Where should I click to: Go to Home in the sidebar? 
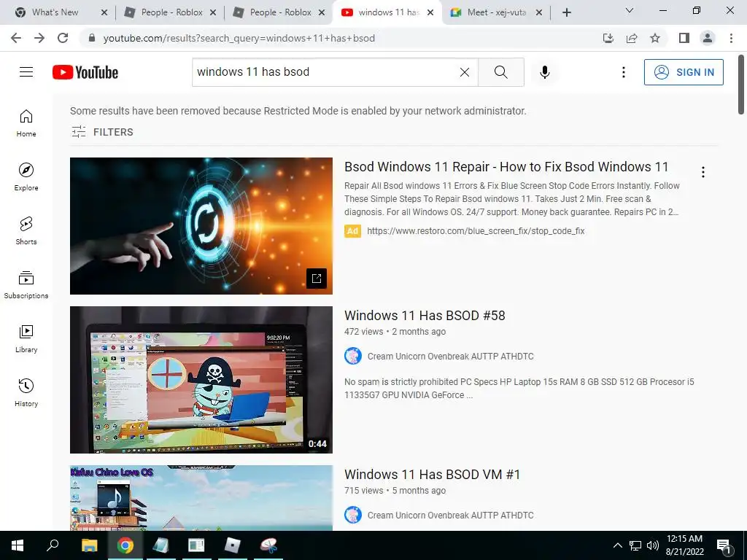26,123
